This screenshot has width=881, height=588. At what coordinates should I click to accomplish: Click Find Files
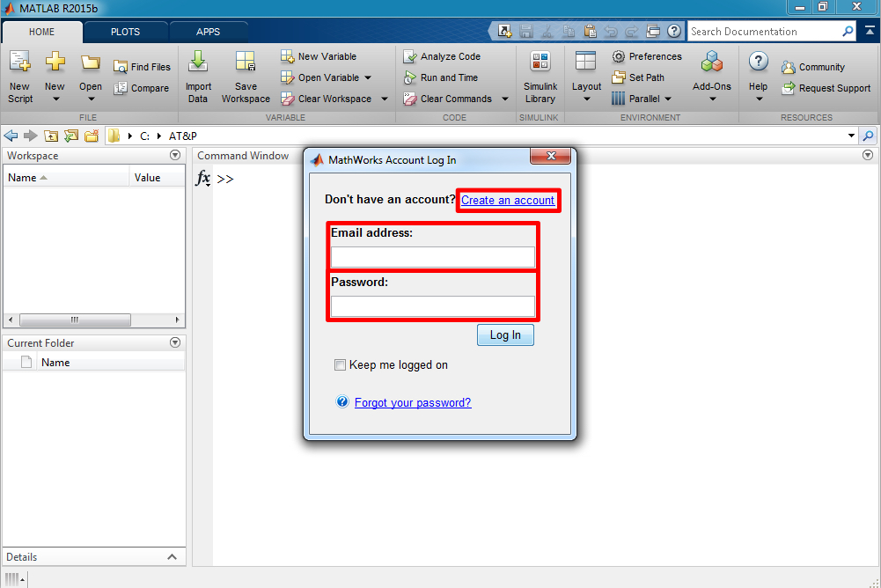pyautogui.click(x=142, y=67)
